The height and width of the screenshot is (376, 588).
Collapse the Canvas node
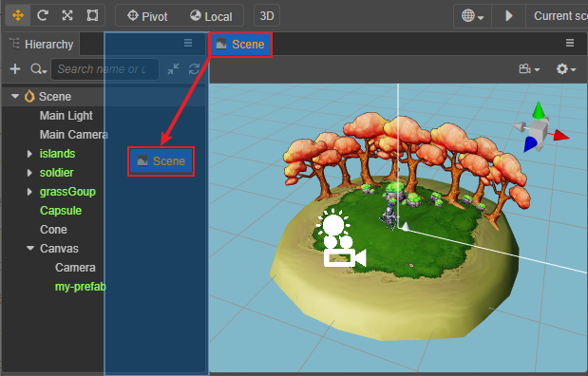point(30,248)
